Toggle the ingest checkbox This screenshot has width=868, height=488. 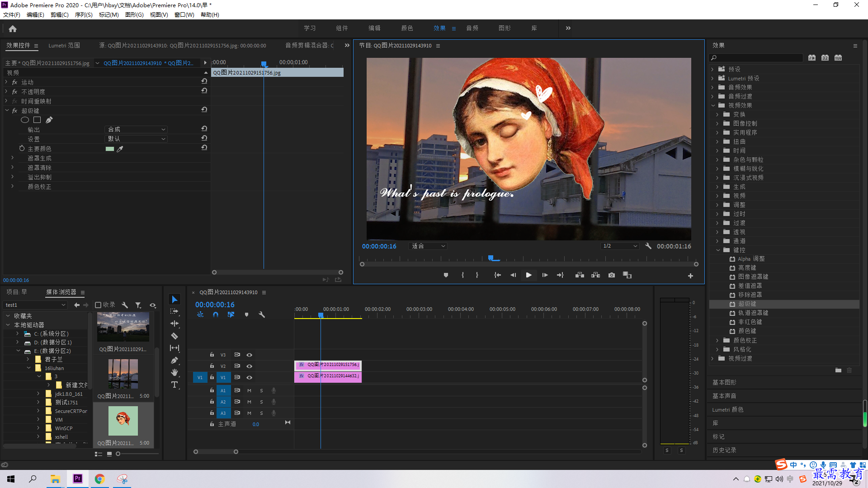(98, 305)
